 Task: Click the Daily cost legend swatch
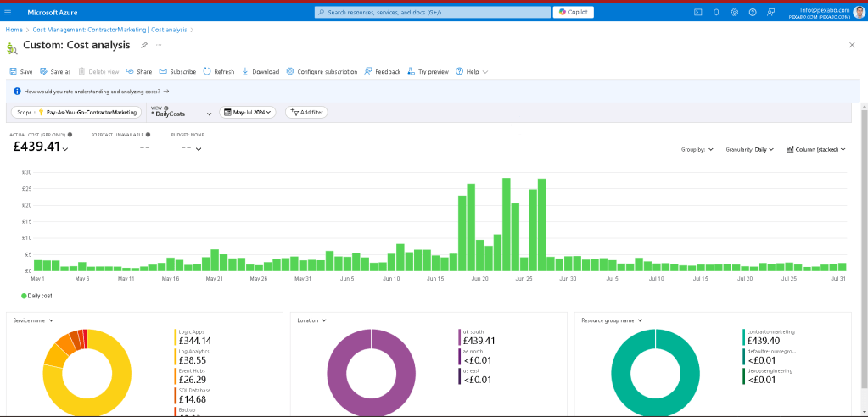pyautogui.click(x=24, y=296)
